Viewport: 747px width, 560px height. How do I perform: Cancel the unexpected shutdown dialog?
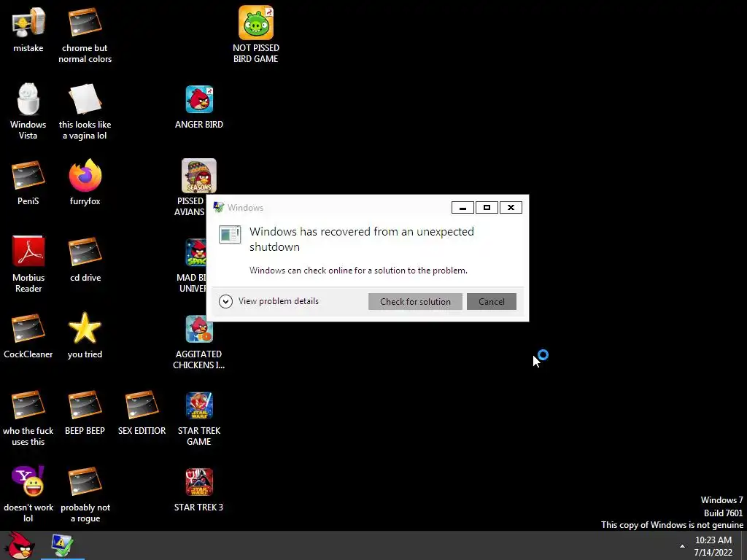click(491, 301)
